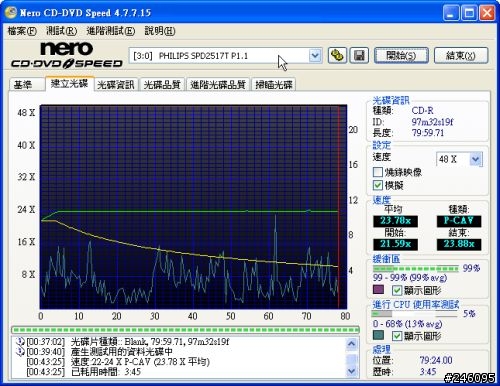Screen dimensions: 500x386
Task: Switch to the 光碟資訊 tab
Action: point(116,85)
